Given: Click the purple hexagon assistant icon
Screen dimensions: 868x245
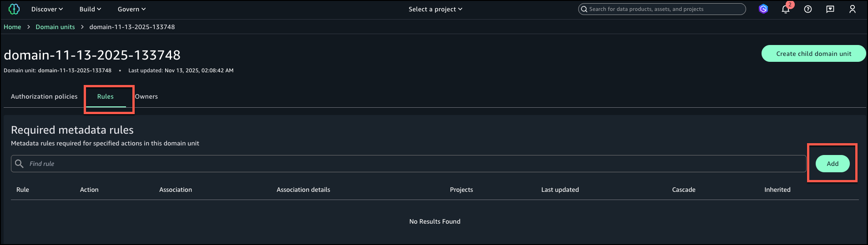Looking at the screenshot, I should point(763,9).
